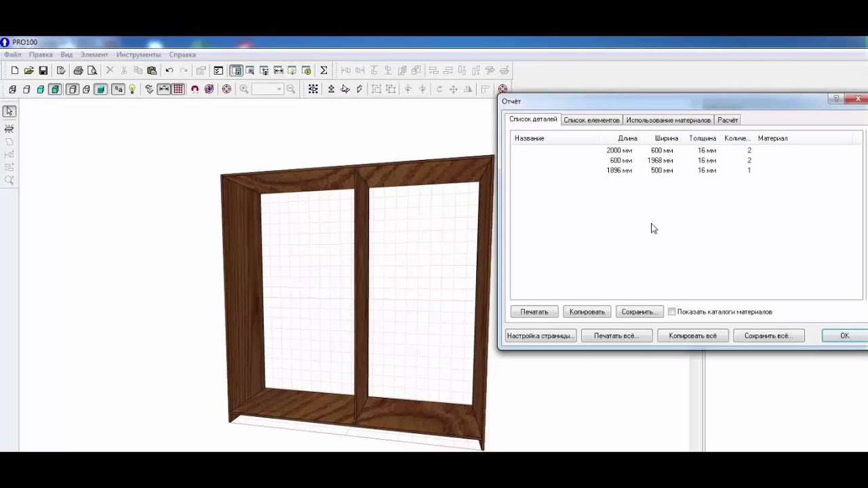
Task: Switch to the Расчёт tab
Action: [728, 120]
